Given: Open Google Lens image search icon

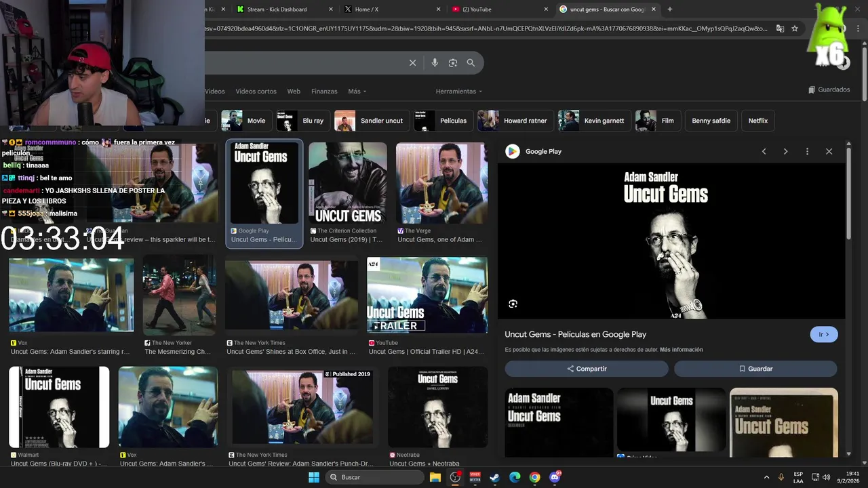Looking at the screenshot, I should (453, 63).
